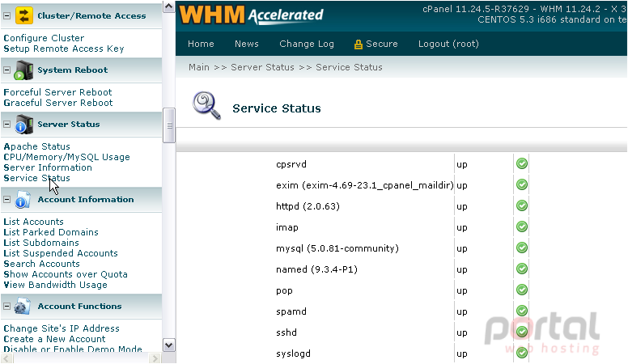Click the sidebar horizontal scroll right arrow
Viewport: 628px width, 364px height.
click(x=155, y=358)
